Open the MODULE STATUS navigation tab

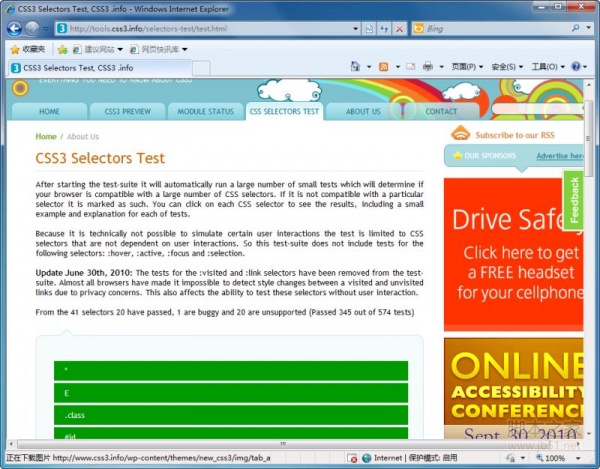click(x=205, y=111)
